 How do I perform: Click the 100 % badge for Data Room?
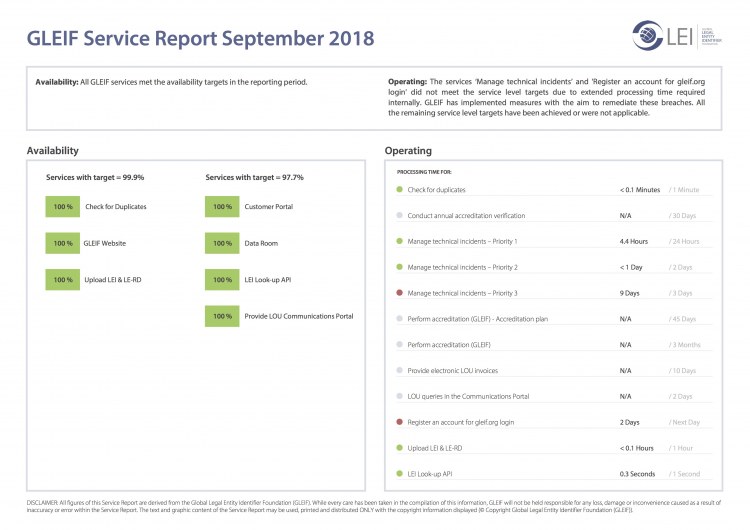pos(222,243)
